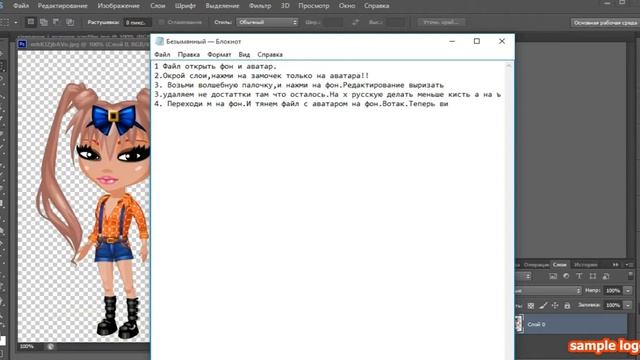
Task: Select Add to Selection mode icon
Action: coord(44,22)
